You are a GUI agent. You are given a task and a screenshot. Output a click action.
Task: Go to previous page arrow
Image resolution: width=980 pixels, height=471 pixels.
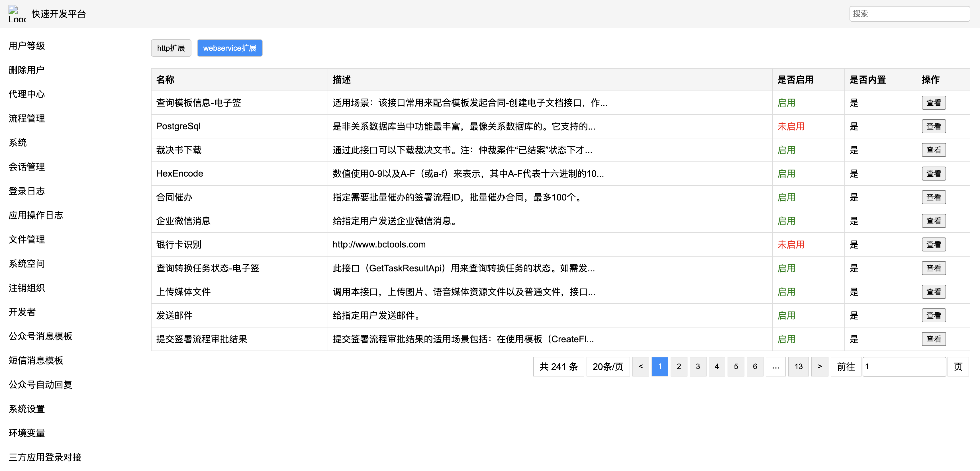(641, 366)
